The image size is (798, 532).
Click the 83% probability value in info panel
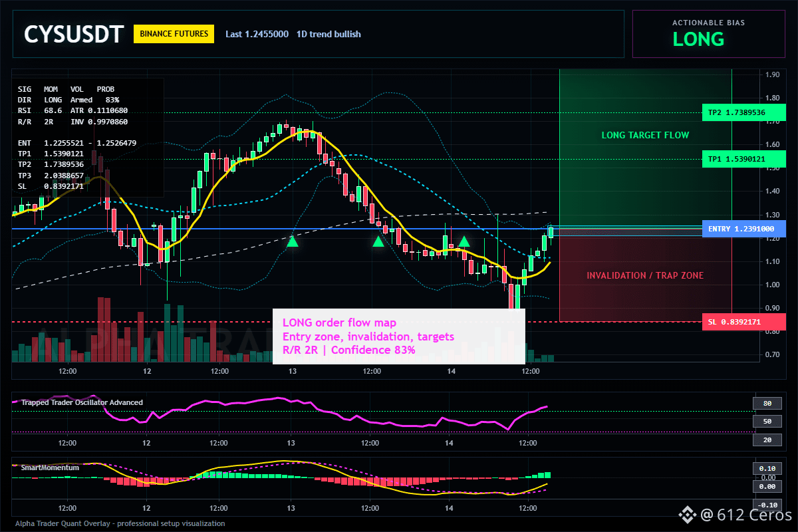(x=112, y=99)
